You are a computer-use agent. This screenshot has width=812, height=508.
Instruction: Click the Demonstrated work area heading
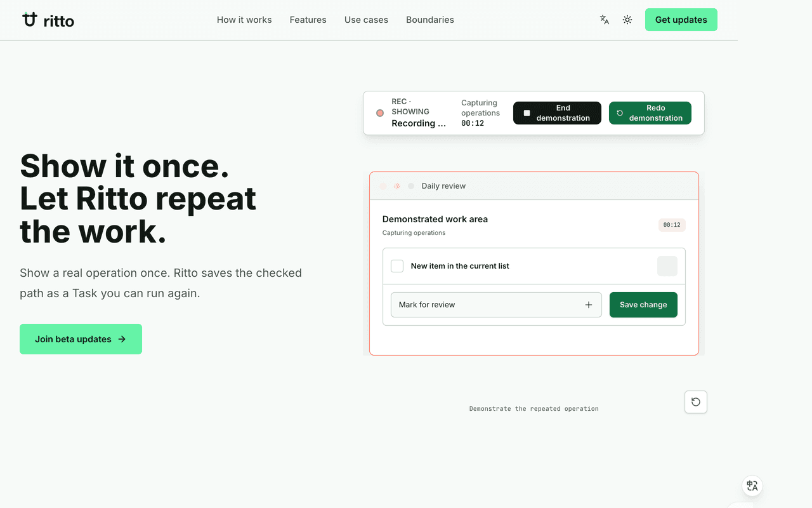435,219
